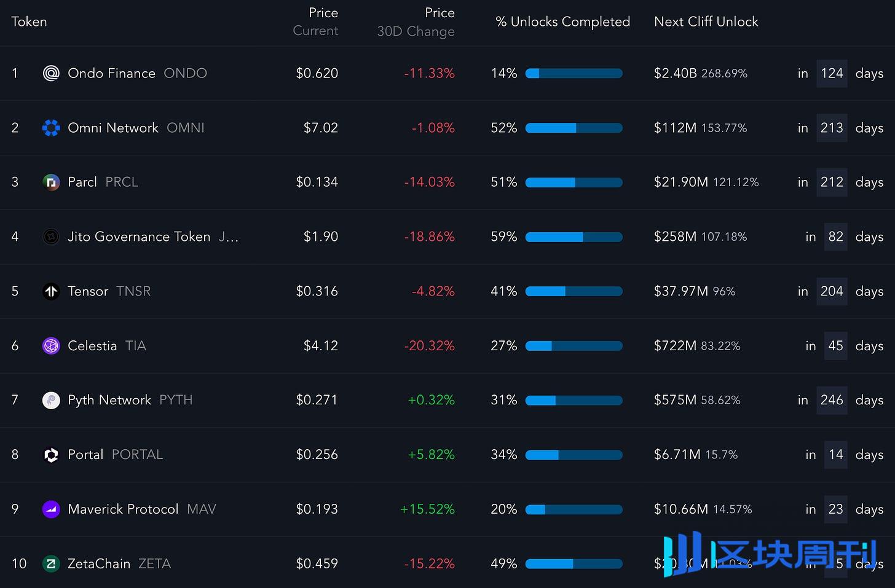The width and height of the screenshot is (895, 588).
Task: Open the Omni Network token link
Action: (136, 128)
